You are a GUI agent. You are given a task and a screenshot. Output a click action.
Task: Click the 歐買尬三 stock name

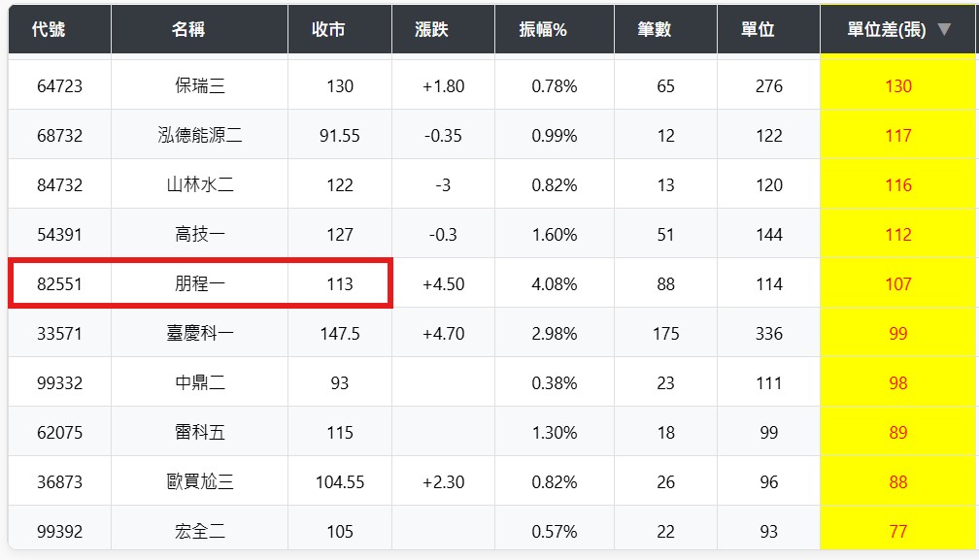pos(199,482)
